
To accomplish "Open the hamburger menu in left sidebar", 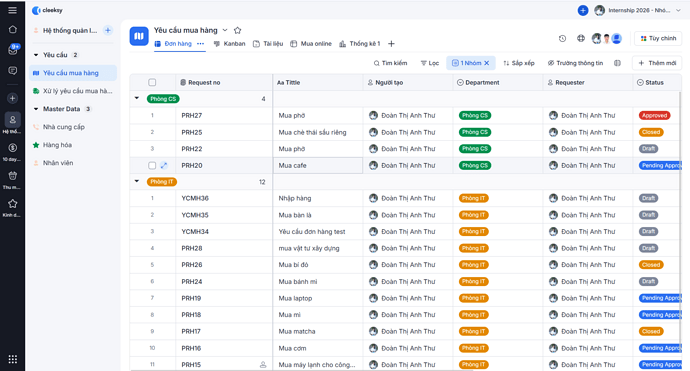I will [12, 10].
